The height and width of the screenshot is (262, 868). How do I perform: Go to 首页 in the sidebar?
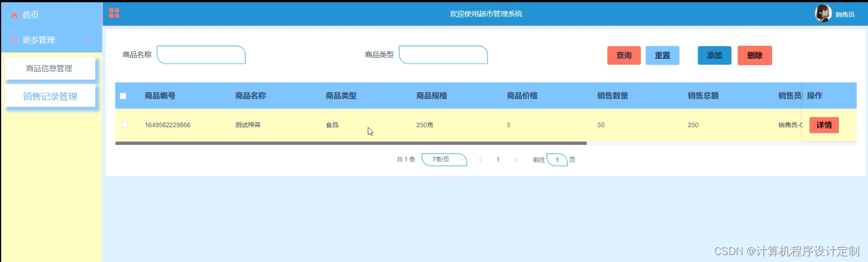coord(31,15)
